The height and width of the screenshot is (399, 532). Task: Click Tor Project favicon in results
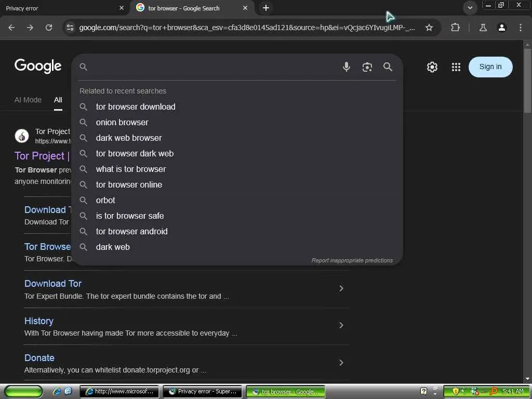22,136
